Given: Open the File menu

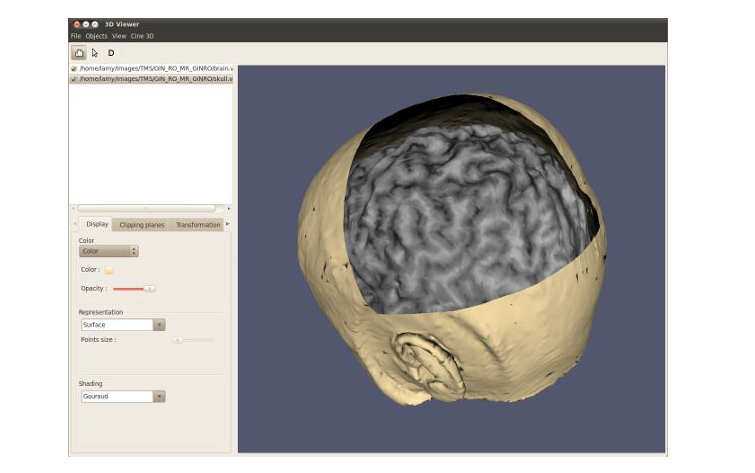Looking at the screenshot, I should [75, 36].
